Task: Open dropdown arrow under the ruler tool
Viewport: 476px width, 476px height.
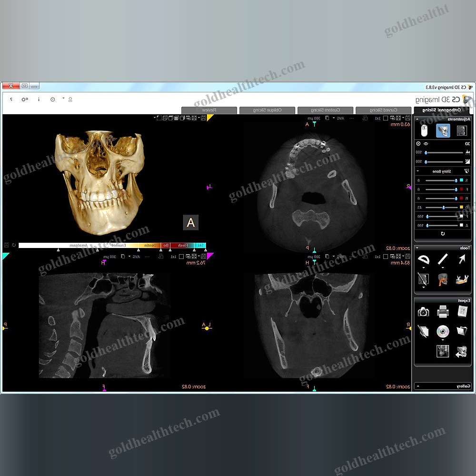Action: coord(443,268)
